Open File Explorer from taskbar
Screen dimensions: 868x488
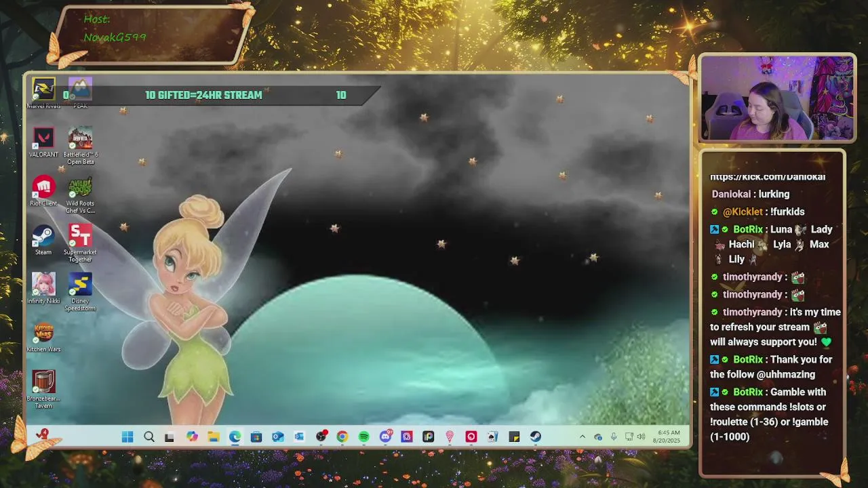tap(214, 437)
